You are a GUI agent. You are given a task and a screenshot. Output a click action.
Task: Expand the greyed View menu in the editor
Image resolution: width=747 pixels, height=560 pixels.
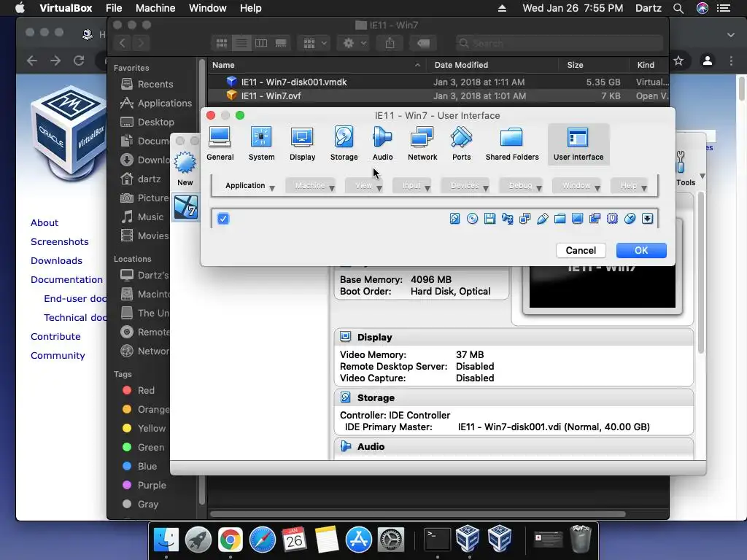coord(365,186)
